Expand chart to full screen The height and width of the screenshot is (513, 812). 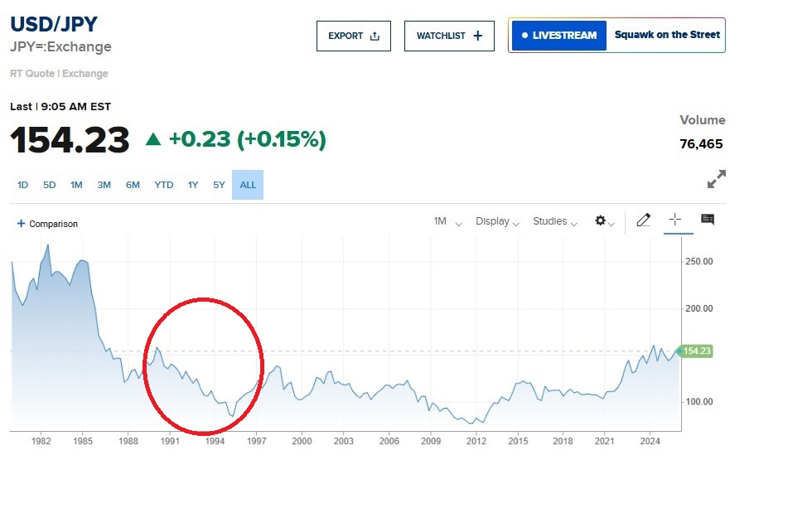pyautogui.click(x=716, y=179)
